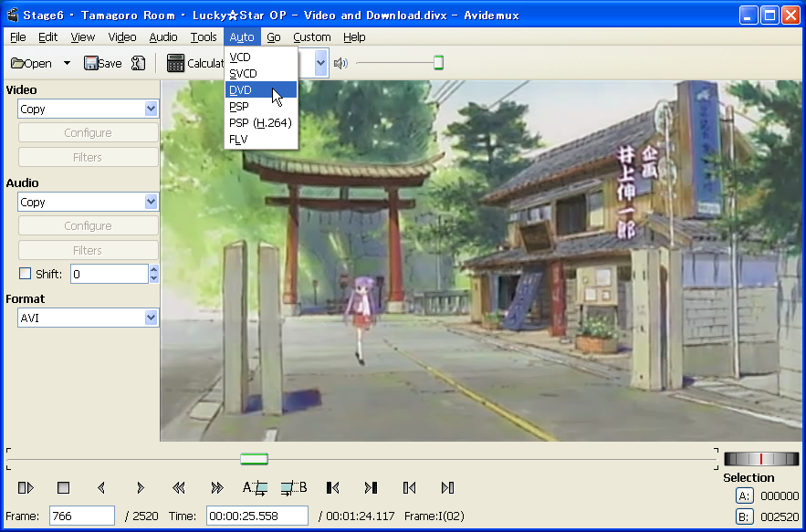
Task: Choose FLV in the Auto menu
Action: click(x=261, y=140)
